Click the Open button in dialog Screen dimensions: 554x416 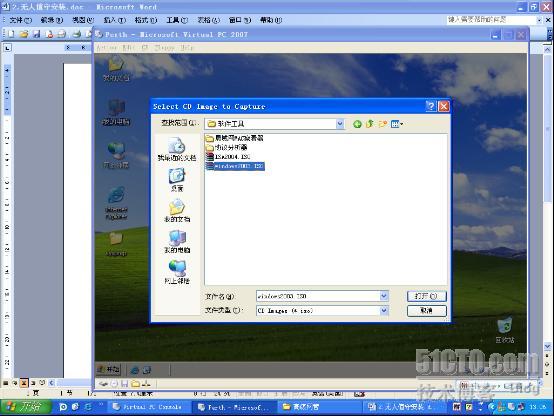(x=426, y=296)
